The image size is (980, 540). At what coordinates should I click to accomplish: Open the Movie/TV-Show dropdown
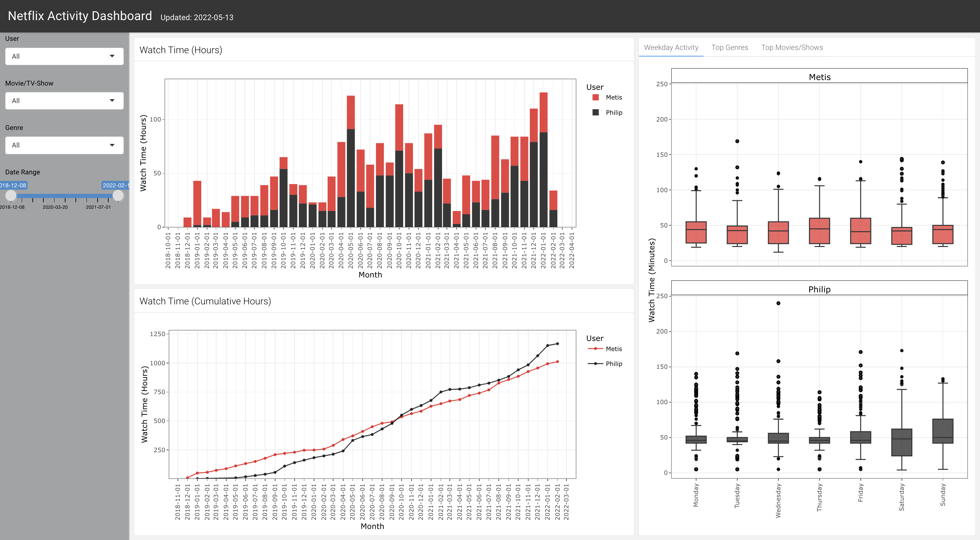[64, 101]
